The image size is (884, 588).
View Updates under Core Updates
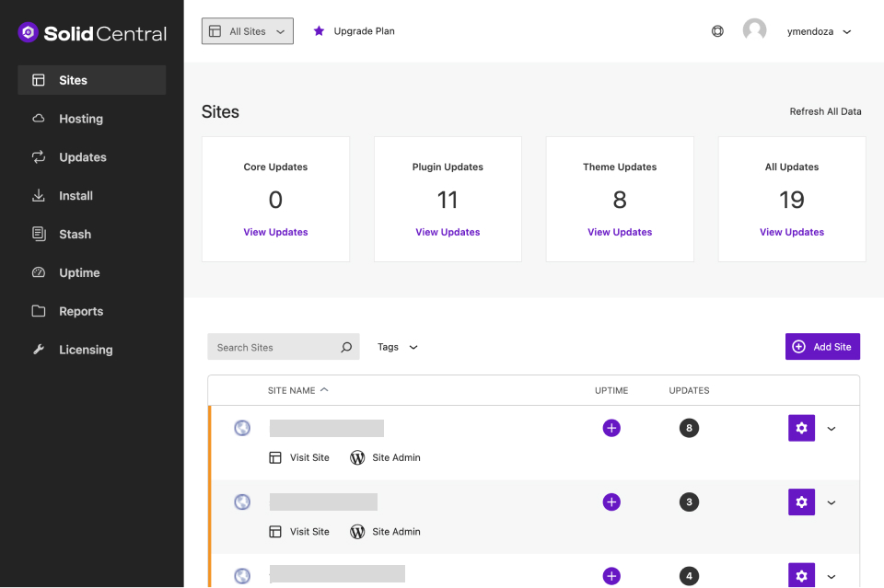[275, 232]
